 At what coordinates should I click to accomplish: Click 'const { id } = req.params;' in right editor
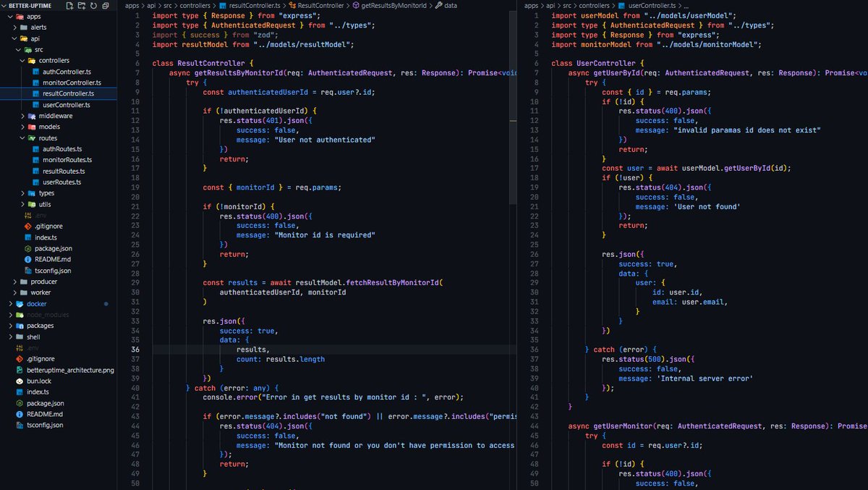coord(657,92)
